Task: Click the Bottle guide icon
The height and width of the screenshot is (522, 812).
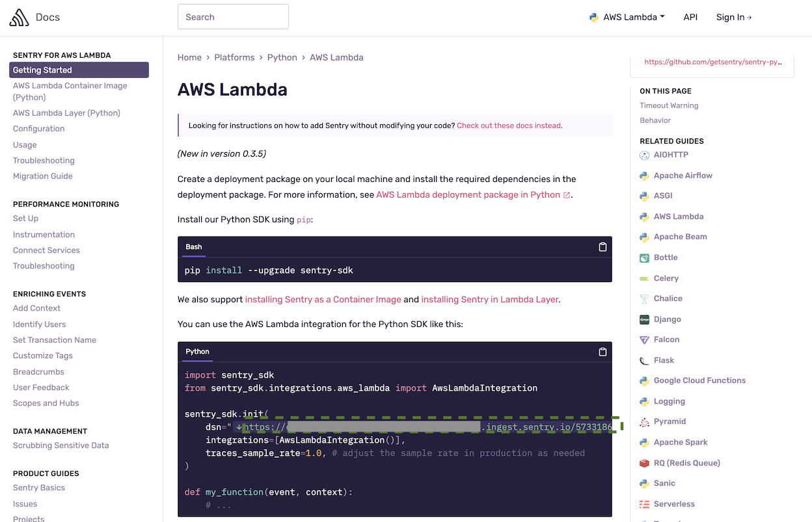Action: pyautogui.click(x=644, y=258)
